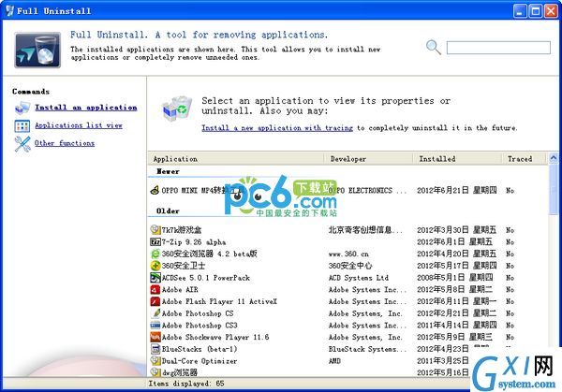Collapse the Newer group header

pyautogui.click(x=168, y=171)
